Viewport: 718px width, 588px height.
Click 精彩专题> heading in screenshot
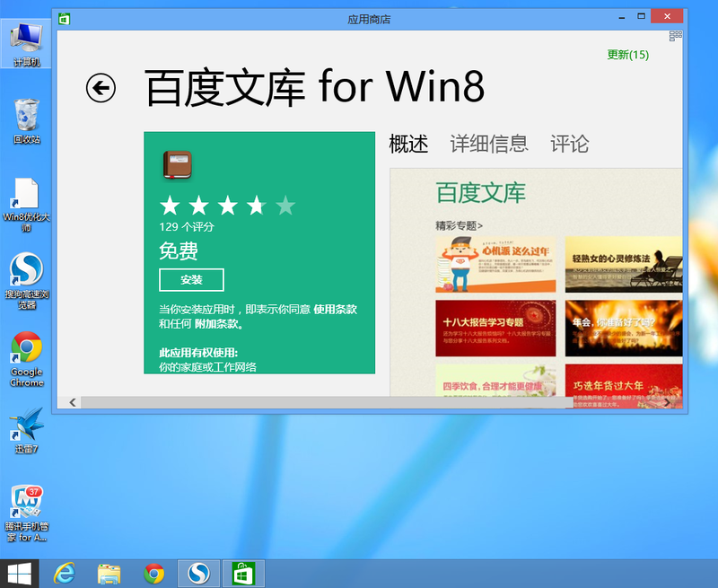pos(459,225)
